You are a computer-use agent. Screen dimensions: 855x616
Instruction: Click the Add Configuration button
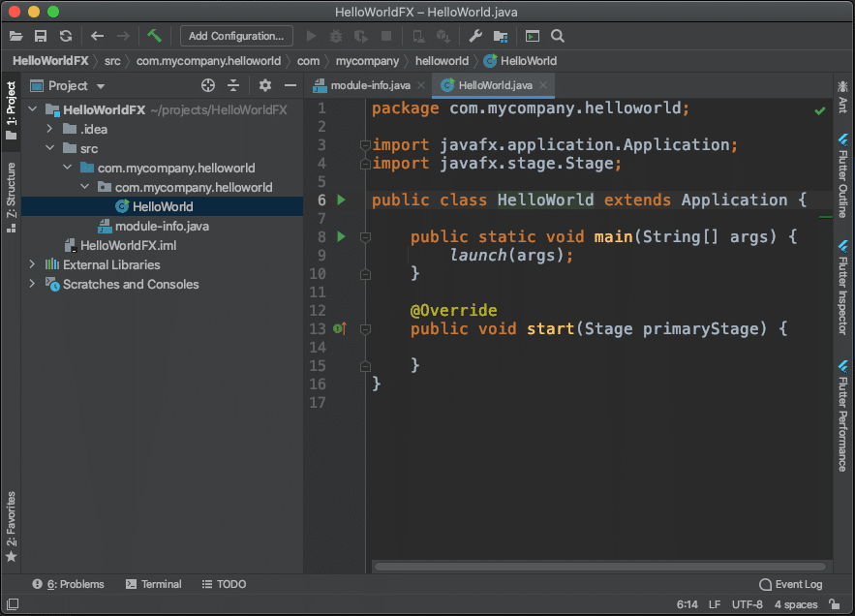pos(236,36)
